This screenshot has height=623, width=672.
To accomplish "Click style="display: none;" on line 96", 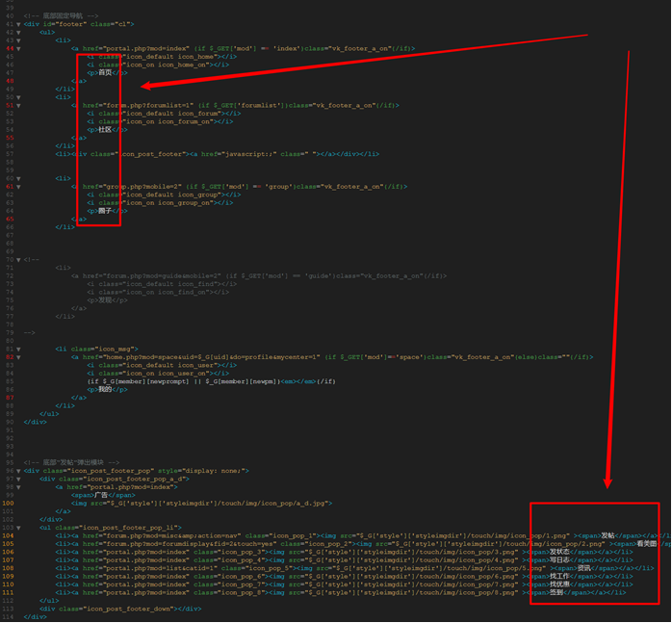I will click(x=203, y=471).
